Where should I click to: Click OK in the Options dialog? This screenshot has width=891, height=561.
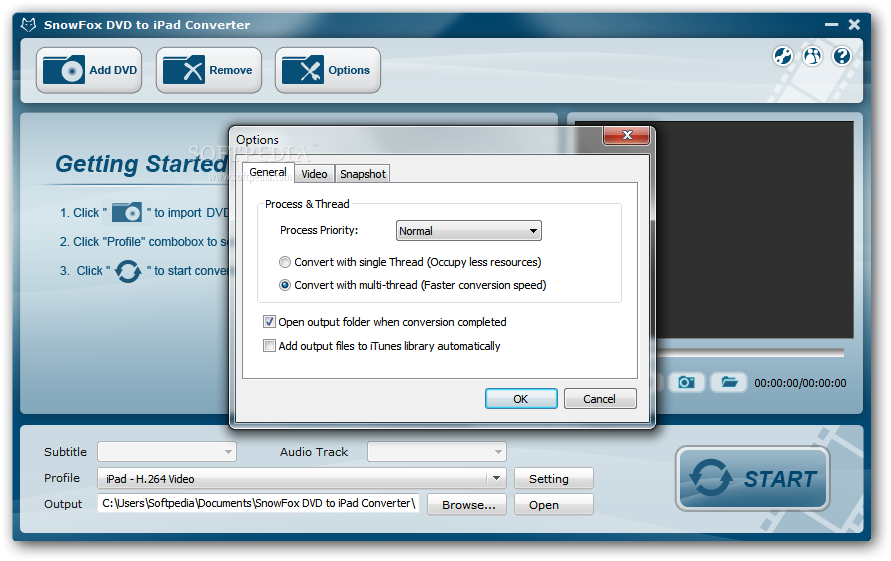pyautogui.click(x=521, y=399)
